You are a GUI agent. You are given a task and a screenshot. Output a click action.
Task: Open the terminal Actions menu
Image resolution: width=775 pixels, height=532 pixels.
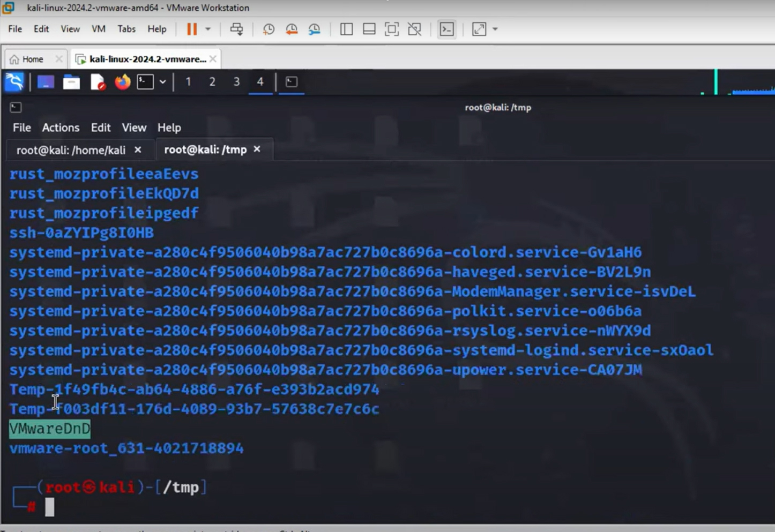pos(61,128)
